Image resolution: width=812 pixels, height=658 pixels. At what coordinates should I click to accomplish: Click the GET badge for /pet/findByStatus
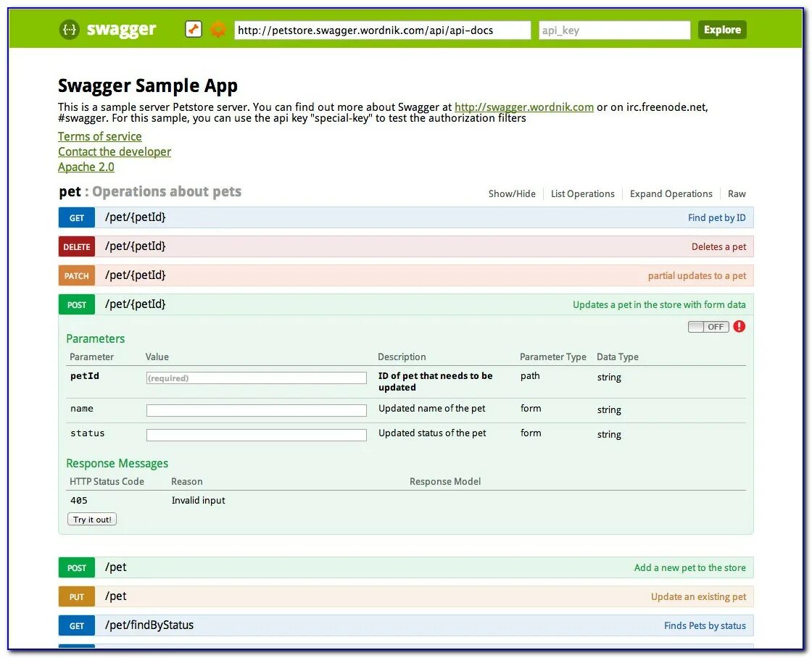click(x=77, y=625)
